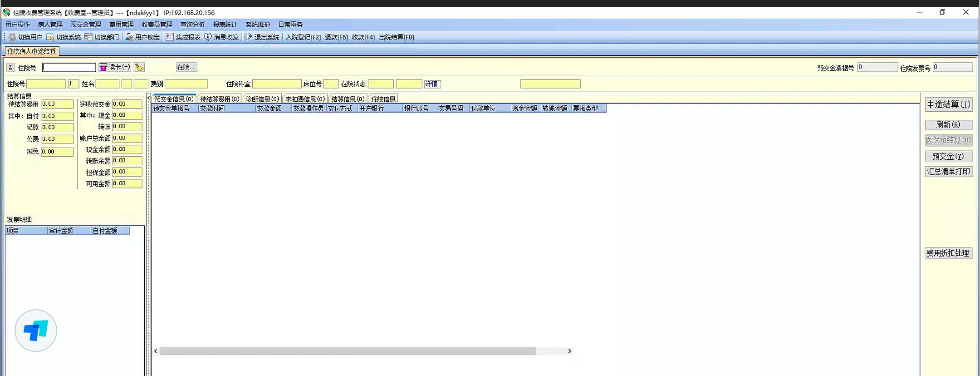Switch to the 诊断信息(0) tab
Screen dimensions: 980x376
click(262, 99)
